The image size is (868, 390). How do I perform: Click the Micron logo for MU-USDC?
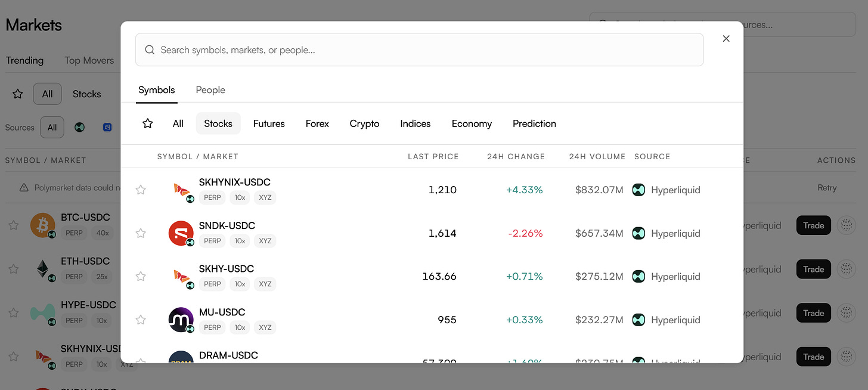[x=181, y=320]
